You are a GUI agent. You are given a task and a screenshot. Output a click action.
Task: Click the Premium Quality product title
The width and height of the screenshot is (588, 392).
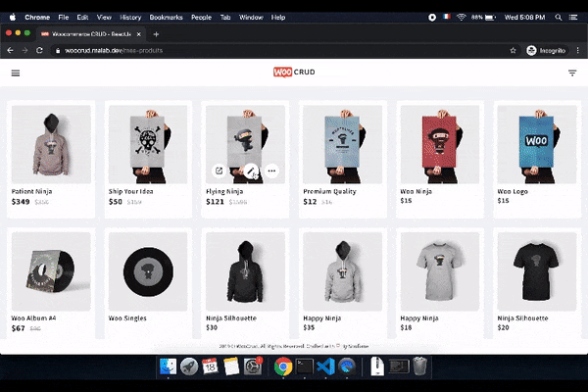click(329, 191)
